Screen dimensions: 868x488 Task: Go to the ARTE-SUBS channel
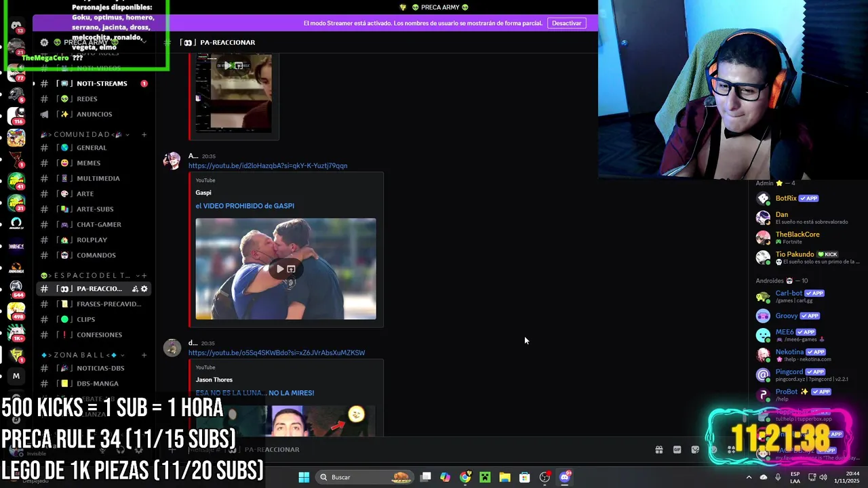[94, 209]
